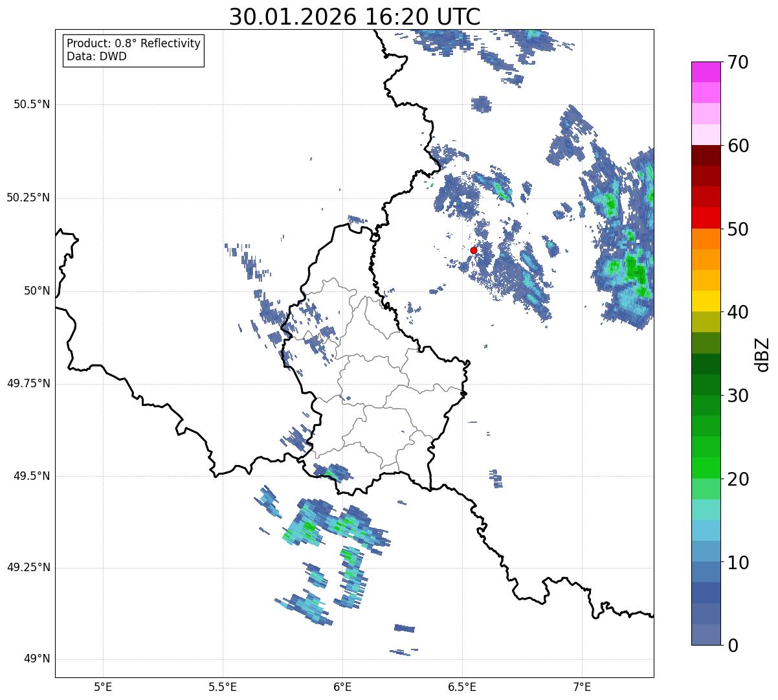Click the 49°N latitude axis label
This screenshot has height=700, width=778.
click(x=36, y=659)
